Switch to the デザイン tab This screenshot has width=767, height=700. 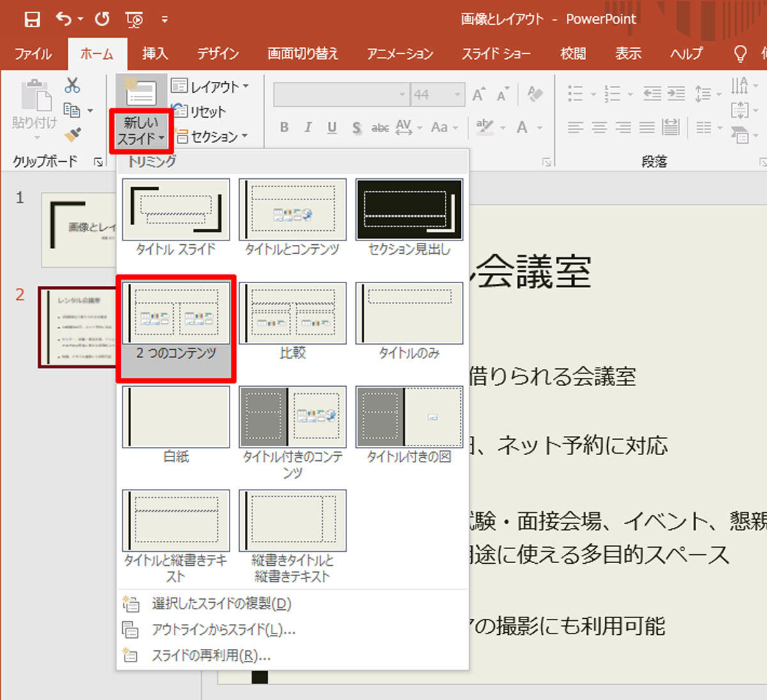pyautogui.click(x=217, y=54)
